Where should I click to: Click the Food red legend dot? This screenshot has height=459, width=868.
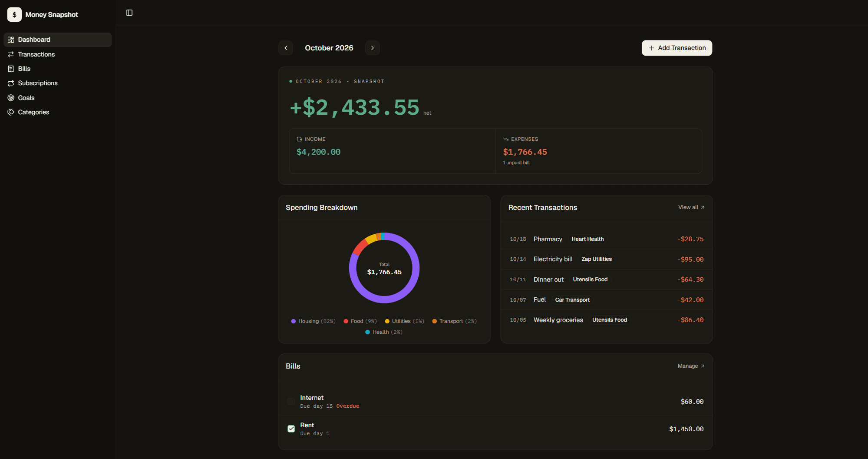coord(346,321)
